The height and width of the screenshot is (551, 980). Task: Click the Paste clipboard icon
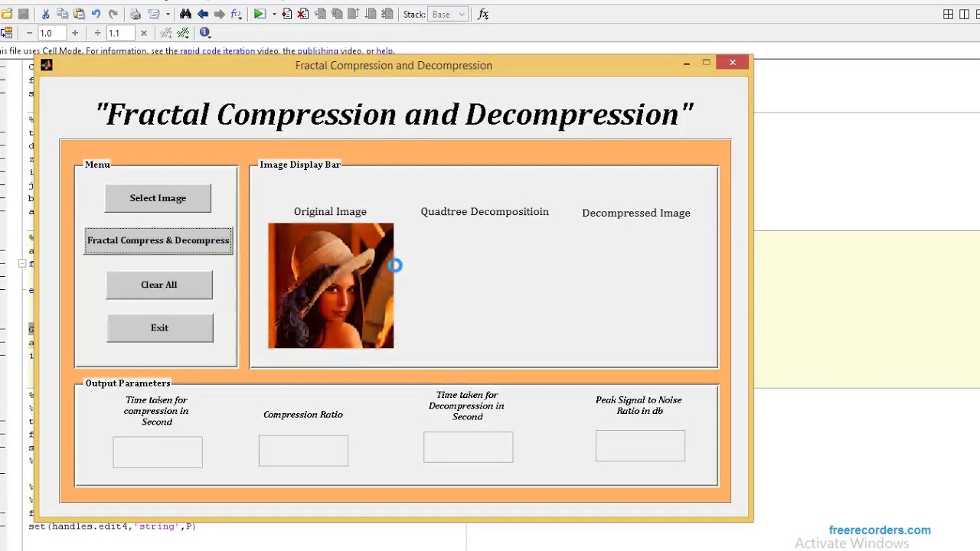point(79,14)
